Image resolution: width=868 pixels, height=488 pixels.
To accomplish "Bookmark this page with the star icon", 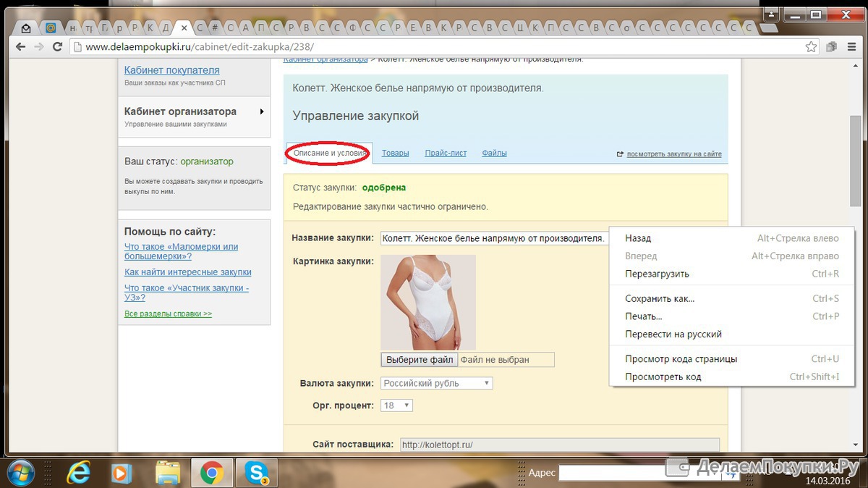I will 812,47.
